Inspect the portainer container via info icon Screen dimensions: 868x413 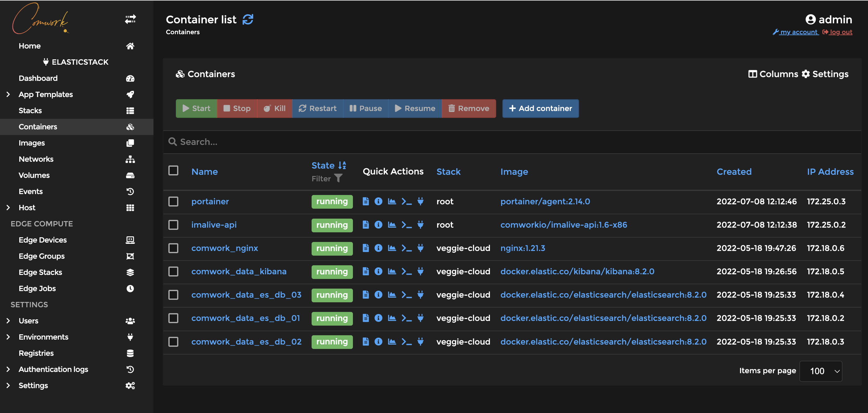click(378, 202)
